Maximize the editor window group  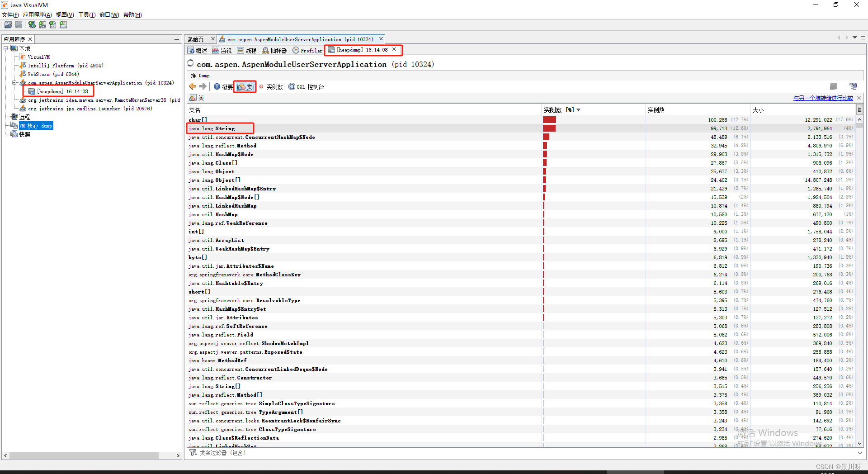click(x=863, y=38)
